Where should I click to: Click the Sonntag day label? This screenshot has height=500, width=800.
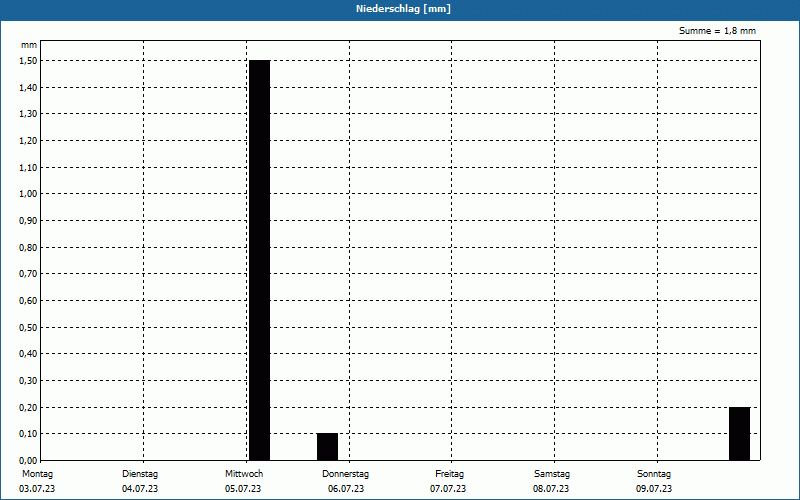pos(654,474)
